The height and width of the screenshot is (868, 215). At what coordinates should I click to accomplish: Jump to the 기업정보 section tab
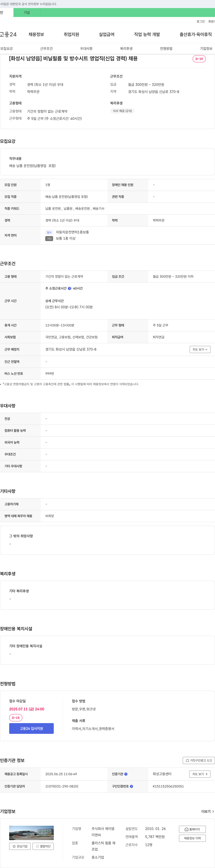[206, 49]
